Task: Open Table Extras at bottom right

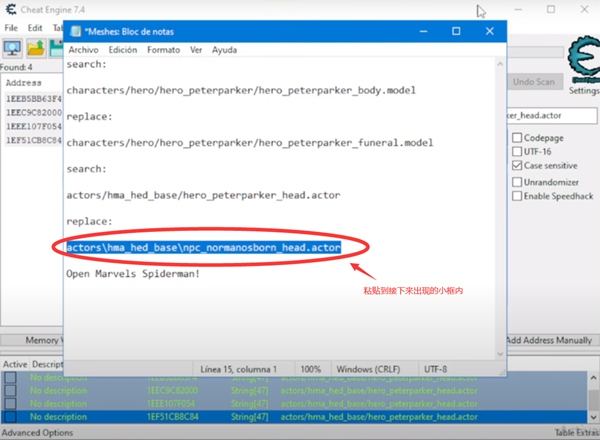Action: click(577, 432)
